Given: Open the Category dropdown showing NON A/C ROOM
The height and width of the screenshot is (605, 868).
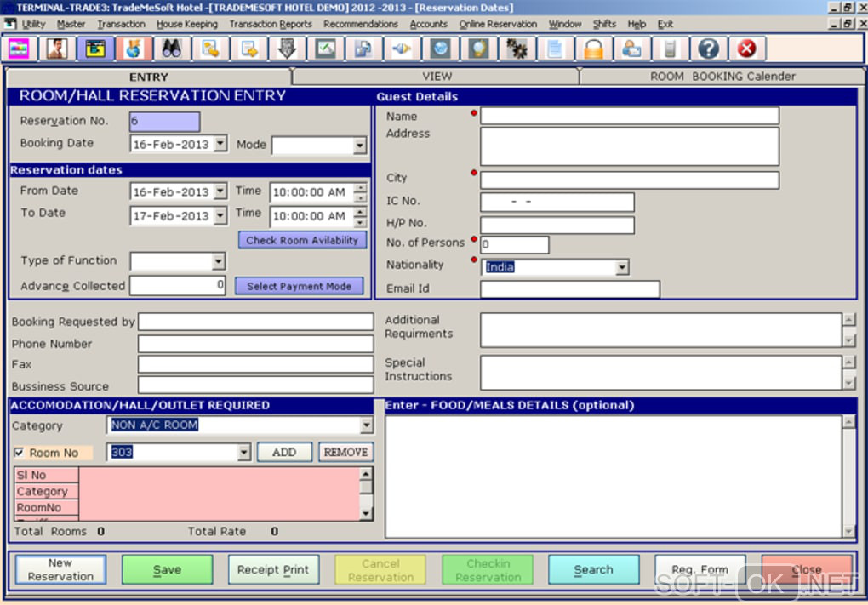Looking at the screenshot, I should [x=367, y=425].
